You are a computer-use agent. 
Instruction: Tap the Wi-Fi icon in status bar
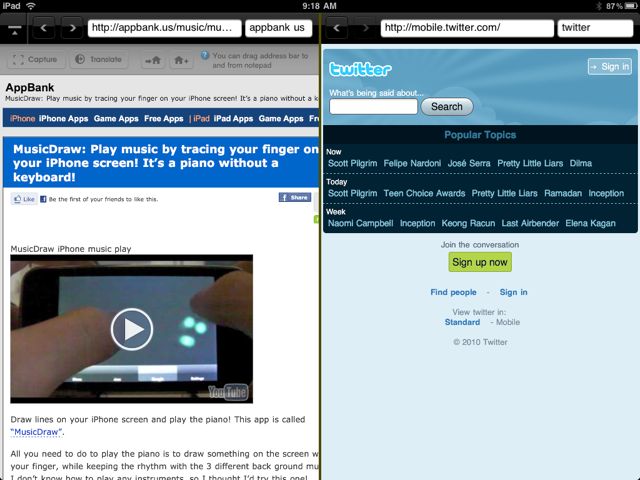coord(31,6)
